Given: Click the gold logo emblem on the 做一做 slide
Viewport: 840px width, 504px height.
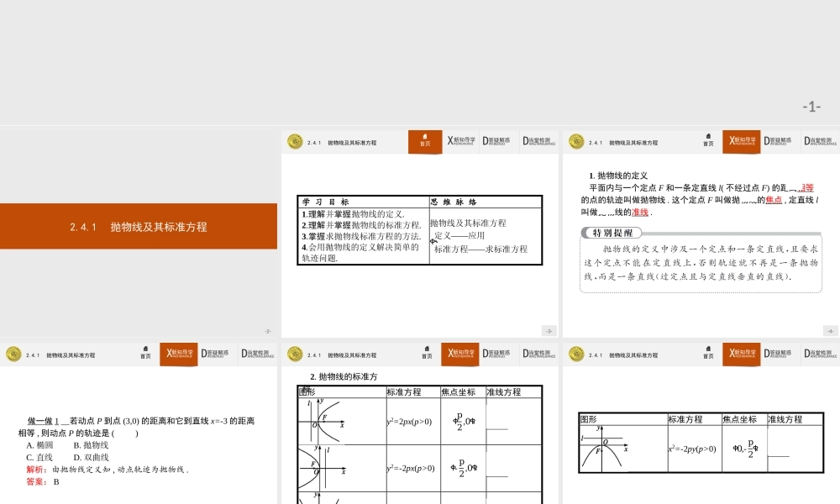Looking at the screenshot, I should pos(13,354).
